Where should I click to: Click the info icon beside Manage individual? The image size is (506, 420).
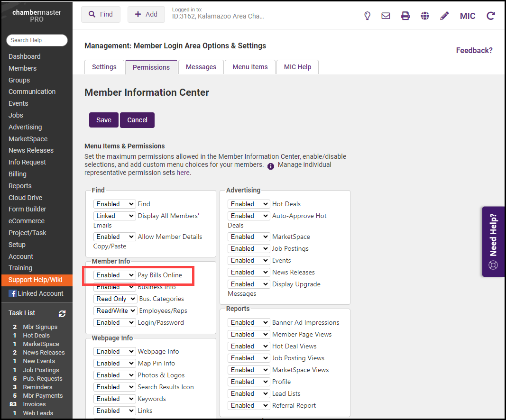coord(271,166)
